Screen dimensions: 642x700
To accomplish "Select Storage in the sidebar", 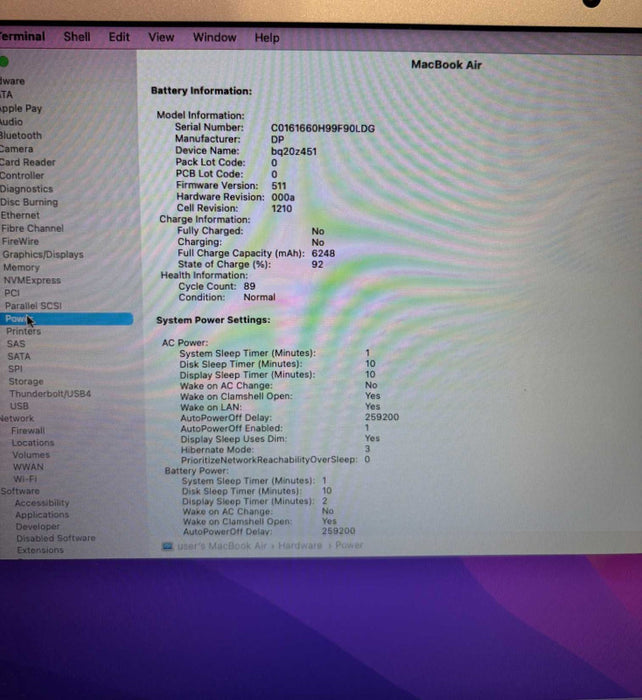I will click(x=26, y=381).
